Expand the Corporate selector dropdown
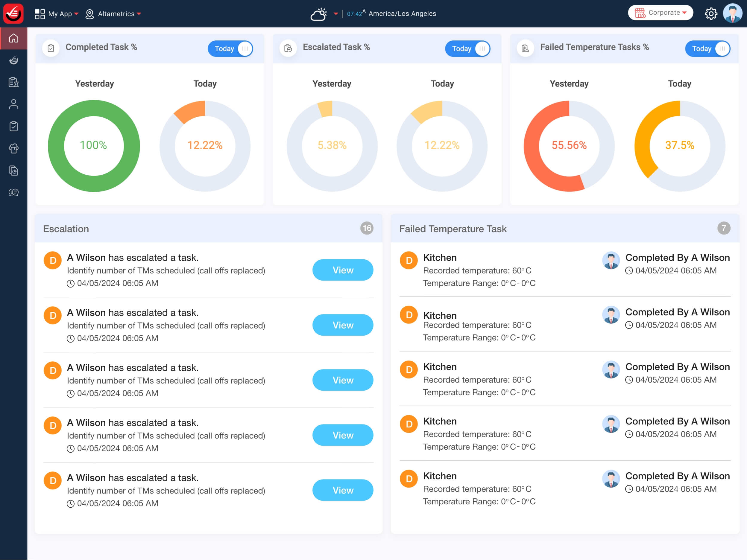This screenshot has height=560, width=747. click(661, 13)
